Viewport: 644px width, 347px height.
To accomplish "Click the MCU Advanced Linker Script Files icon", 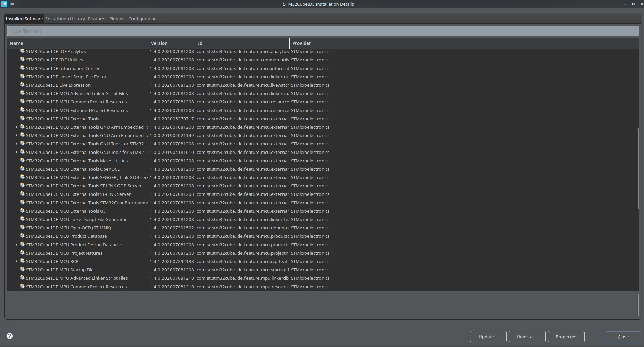I will point(23,93).
